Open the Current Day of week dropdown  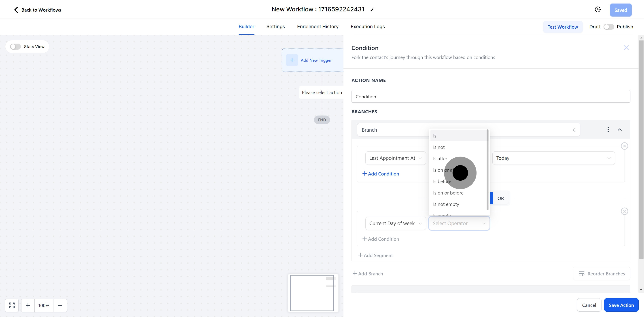pyautogui.click(x=395, y=223)
